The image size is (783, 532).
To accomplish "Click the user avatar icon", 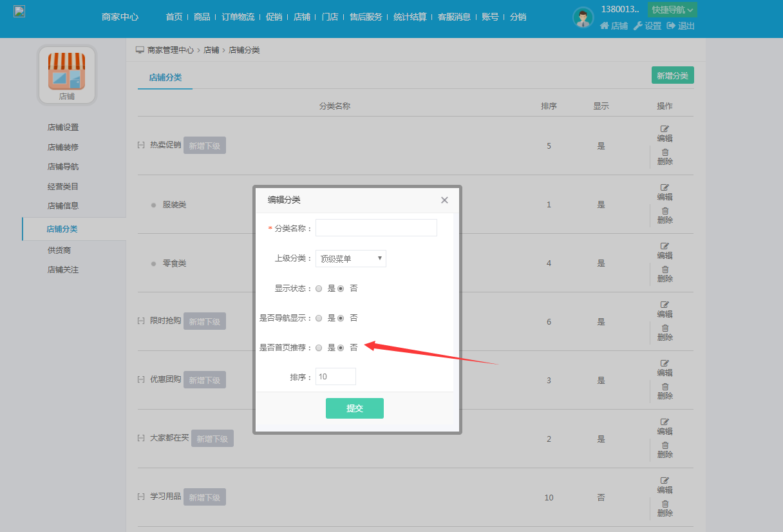I will [583, 17].
